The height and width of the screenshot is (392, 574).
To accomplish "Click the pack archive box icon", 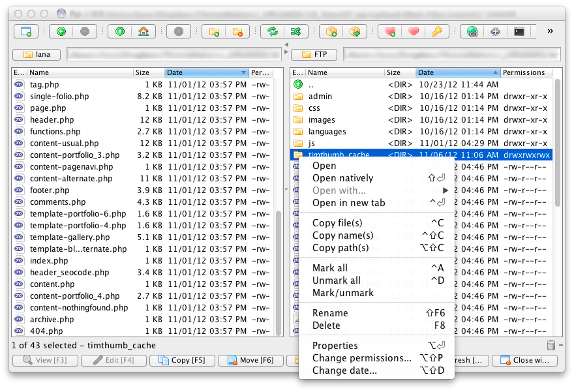I will [x=331, y=31].
